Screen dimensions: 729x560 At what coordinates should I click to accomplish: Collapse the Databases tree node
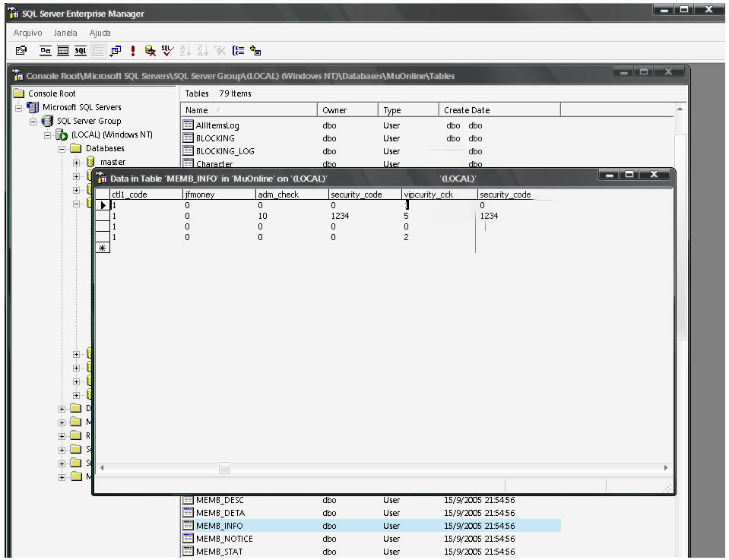coord(62,149)
